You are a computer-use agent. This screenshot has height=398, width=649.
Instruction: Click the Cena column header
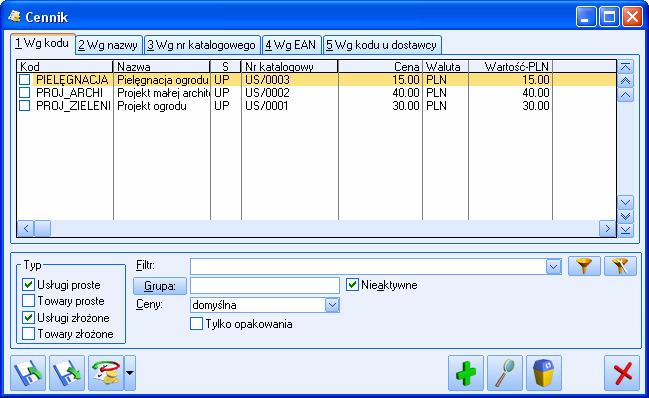pos(380,67)
